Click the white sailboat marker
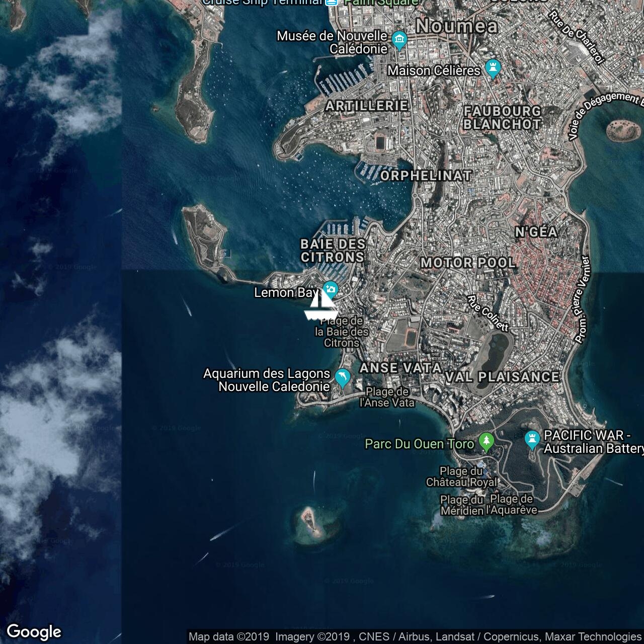Viewport: 644px width, 644px height. 320,306
